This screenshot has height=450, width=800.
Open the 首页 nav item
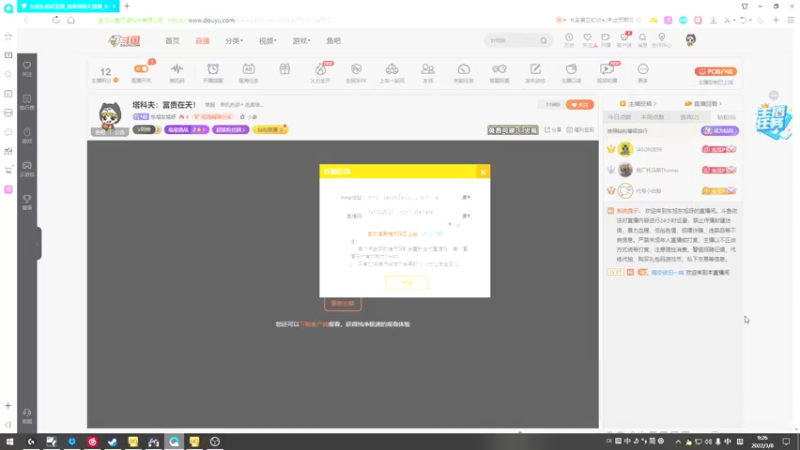(x=172, y=41)
